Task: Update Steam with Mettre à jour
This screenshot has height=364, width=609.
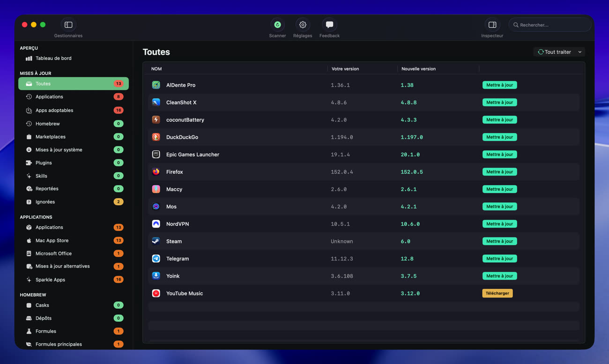Action: (499, 241)
